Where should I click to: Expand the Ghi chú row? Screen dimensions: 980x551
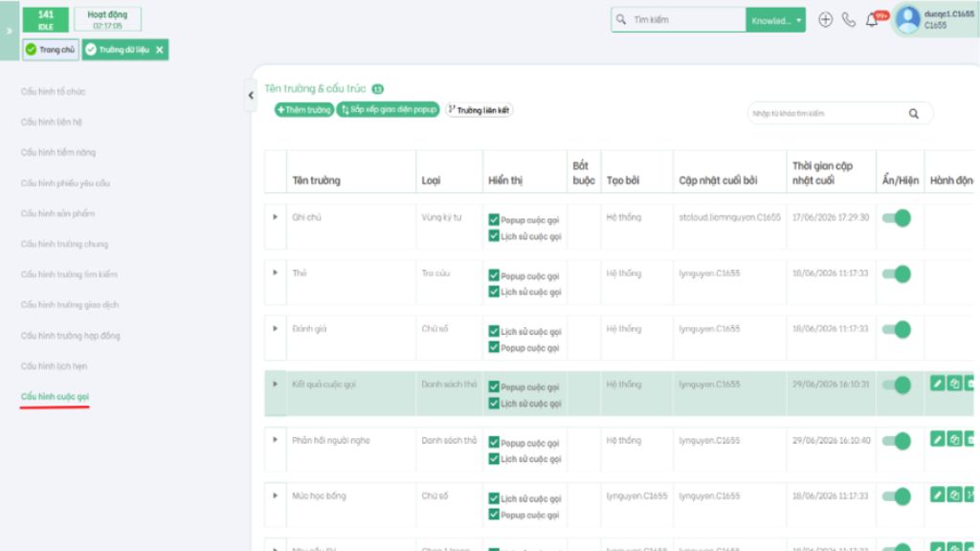[x=275, y=217]
